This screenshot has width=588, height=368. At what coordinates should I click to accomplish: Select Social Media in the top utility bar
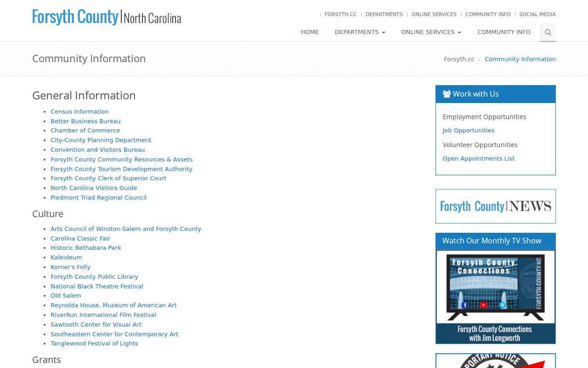pyautogui.click(x=537, y=14)
